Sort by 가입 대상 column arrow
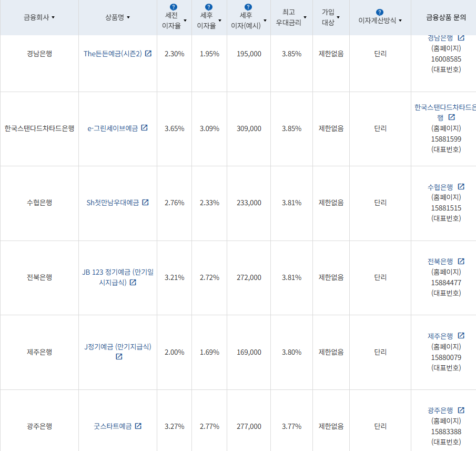Viewport: 476px width, 451px height. pos(338,17)
